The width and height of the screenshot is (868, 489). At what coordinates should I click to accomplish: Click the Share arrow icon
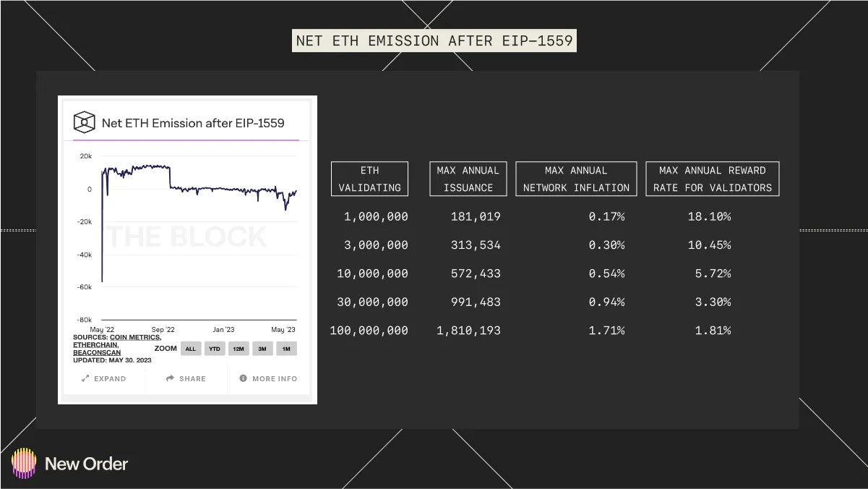click(x=170, y=378)
